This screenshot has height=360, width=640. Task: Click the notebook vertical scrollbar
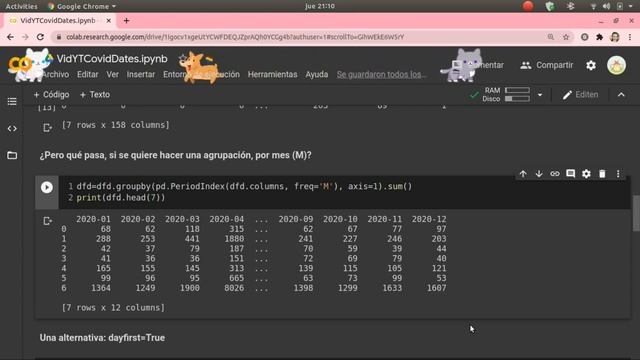pyautogui.click(x=636, y=213)
